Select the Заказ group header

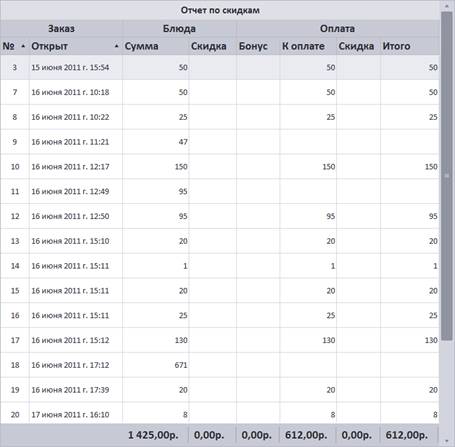pyautogui.click(x=61, y=29)
